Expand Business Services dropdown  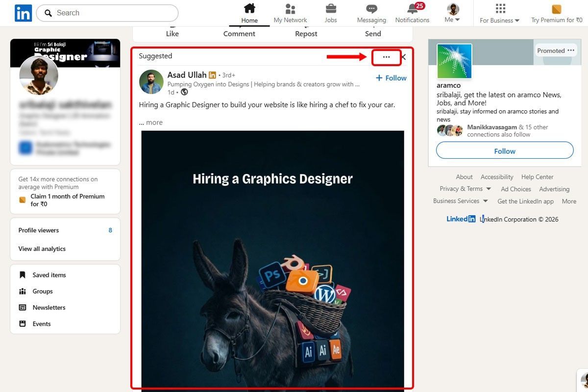coord(461,201)
